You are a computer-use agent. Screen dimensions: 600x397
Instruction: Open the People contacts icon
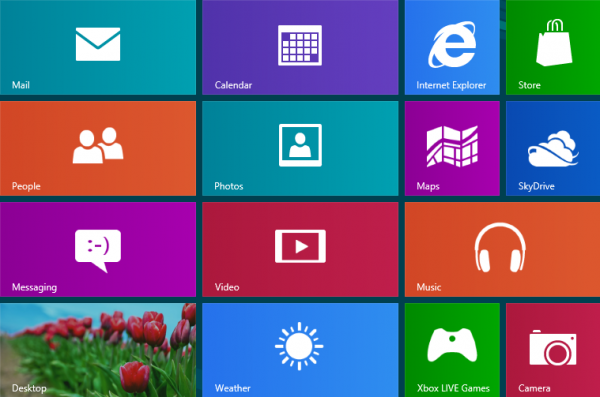pyautogui.click(x=98, y=145)
